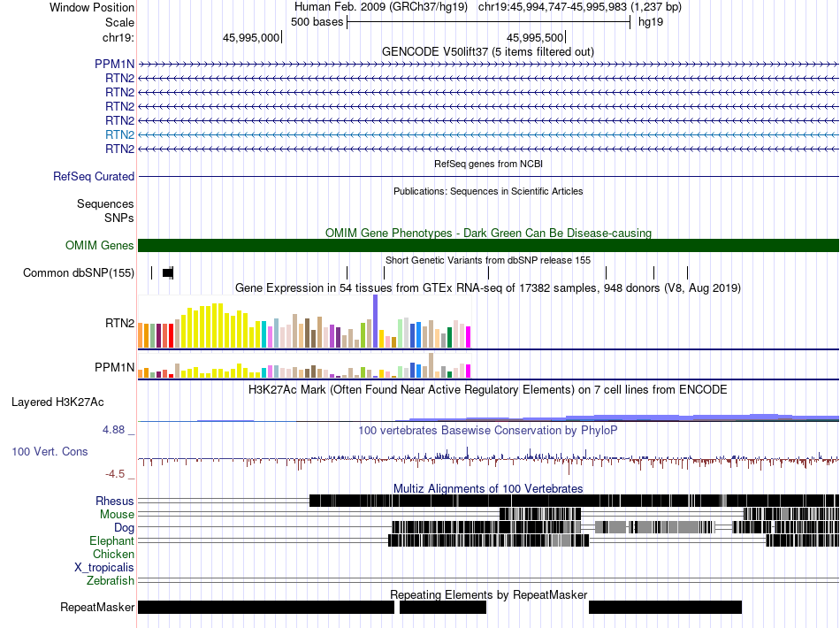Click the Rhesus alignment block
The image size is (840, 628).
point(574,501)
